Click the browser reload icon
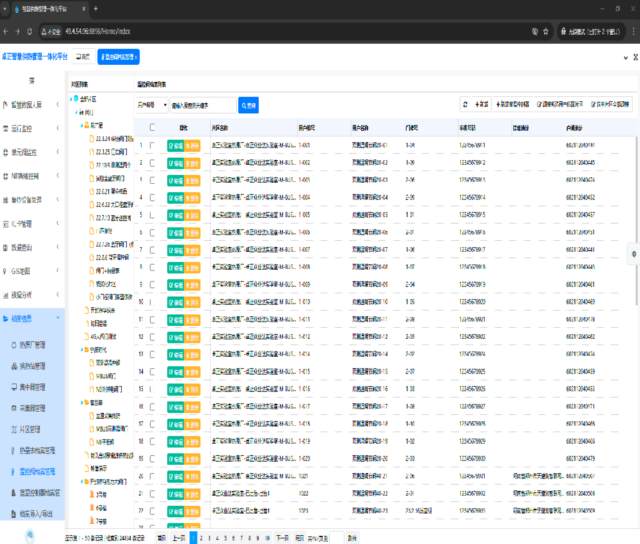 coord(29,31)
